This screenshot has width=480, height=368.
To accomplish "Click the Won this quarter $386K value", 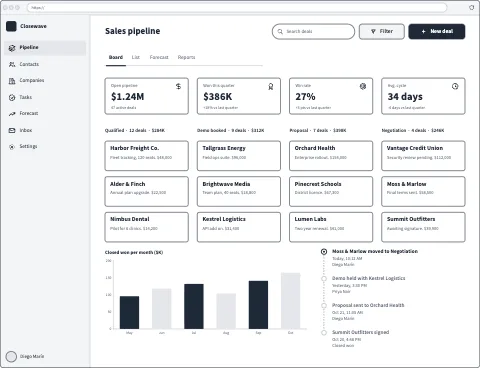I will click(x=218, y=97).
